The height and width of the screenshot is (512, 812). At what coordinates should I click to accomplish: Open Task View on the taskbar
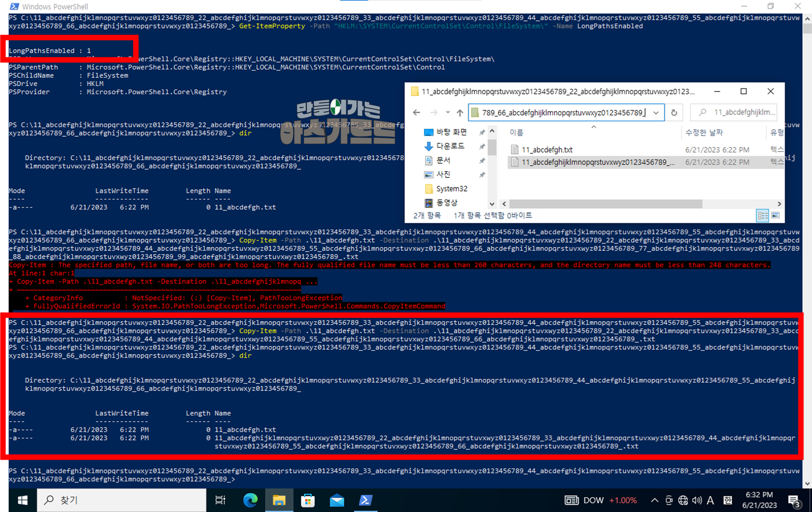coord(220,500)
